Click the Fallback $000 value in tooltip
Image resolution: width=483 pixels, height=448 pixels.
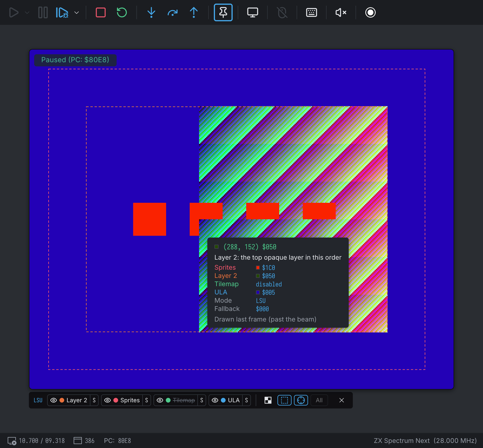[x=263, y=309]
